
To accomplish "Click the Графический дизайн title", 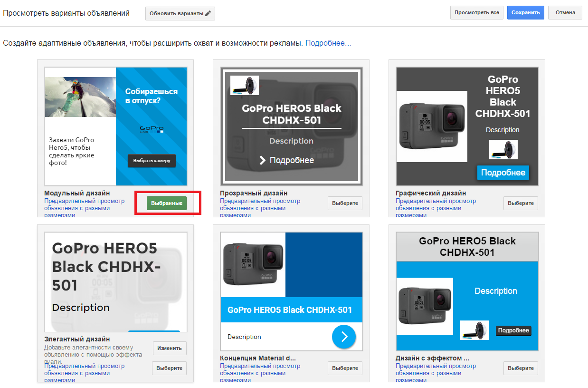I will click(x=431, y=193).
